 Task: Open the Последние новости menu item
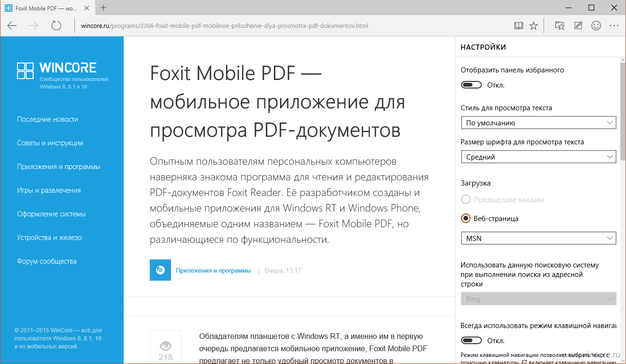[x=47, y=119]
